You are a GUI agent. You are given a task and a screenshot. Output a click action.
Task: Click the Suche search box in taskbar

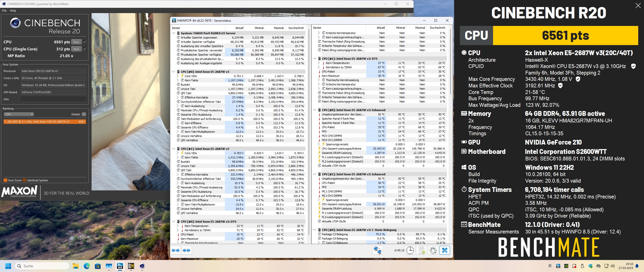[x=42, y=266]
